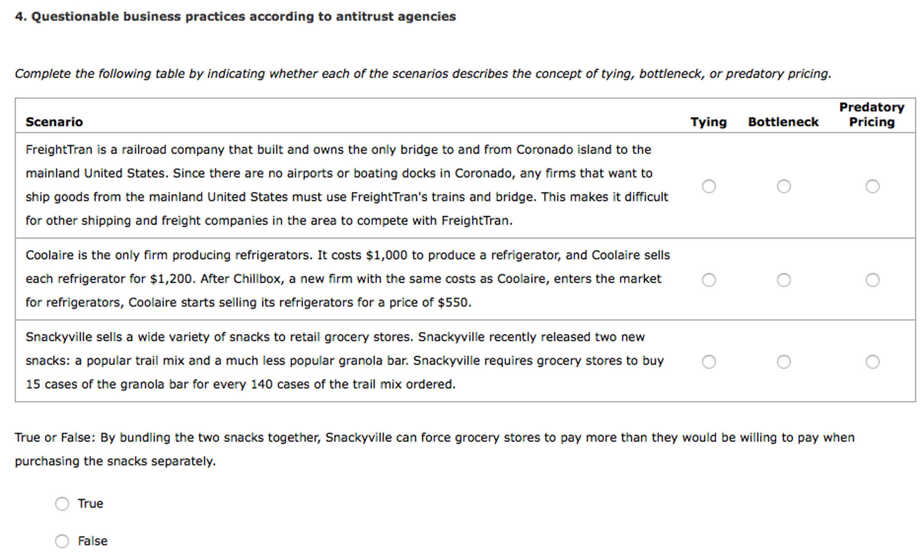Click the Scenario column header

[x=54, y=121]
